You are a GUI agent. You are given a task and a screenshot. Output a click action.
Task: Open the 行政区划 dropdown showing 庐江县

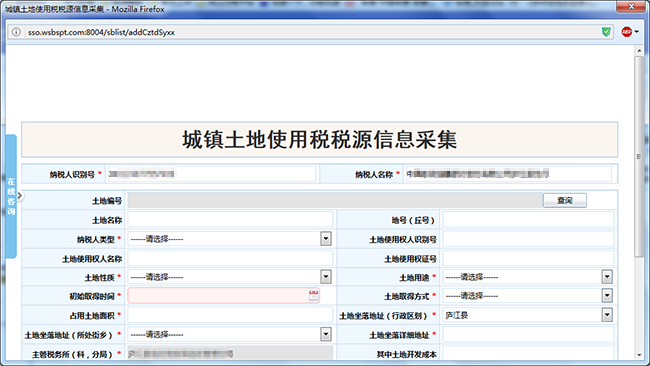pyautogui.click(x=528, y=315)
